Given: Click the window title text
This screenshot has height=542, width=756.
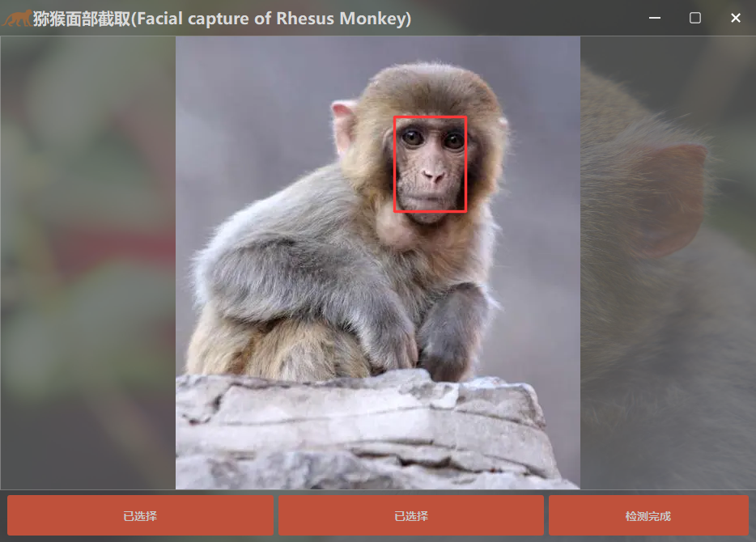Looking at the screenshot, I should (222, 18).
